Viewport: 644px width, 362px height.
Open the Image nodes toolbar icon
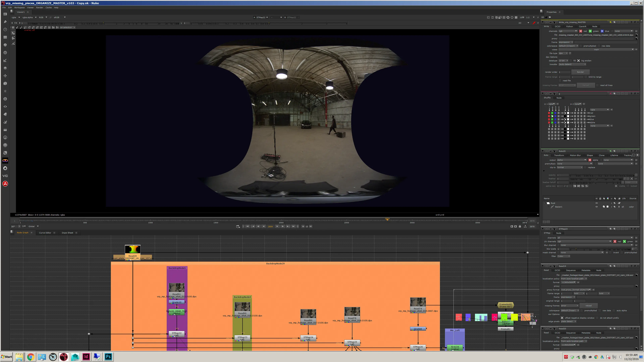pos(5,14)
